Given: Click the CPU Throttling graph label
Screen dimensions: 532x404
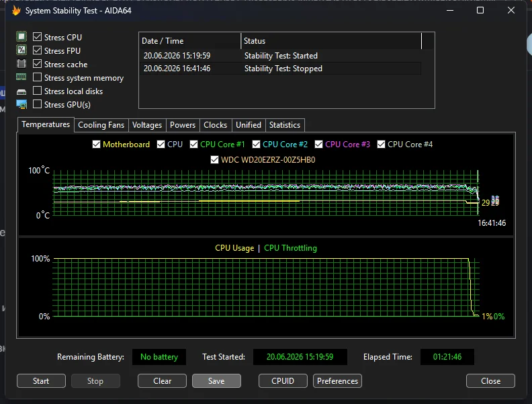Looking at the screenshot, I should click(x=290, y=248).
